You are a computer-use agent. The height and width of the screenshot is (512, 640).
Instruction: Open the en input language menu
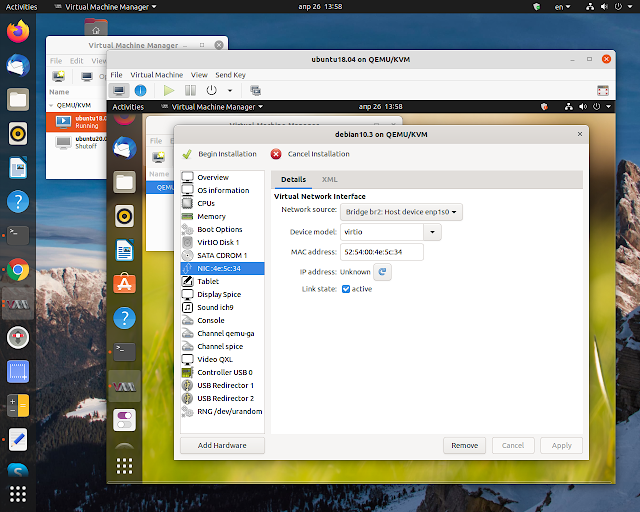pos(562,7)
